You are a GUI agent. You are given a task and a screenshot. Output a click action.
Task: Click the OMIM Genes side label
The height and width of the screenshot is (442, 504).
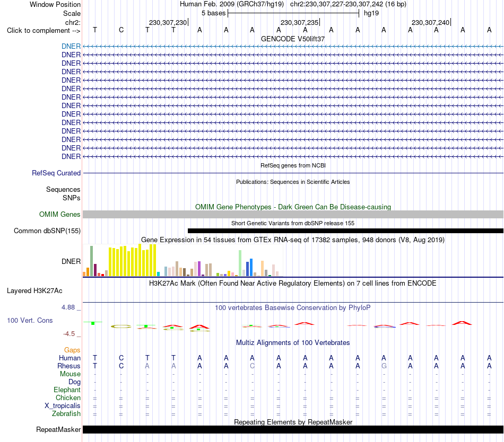pos(59,215)
